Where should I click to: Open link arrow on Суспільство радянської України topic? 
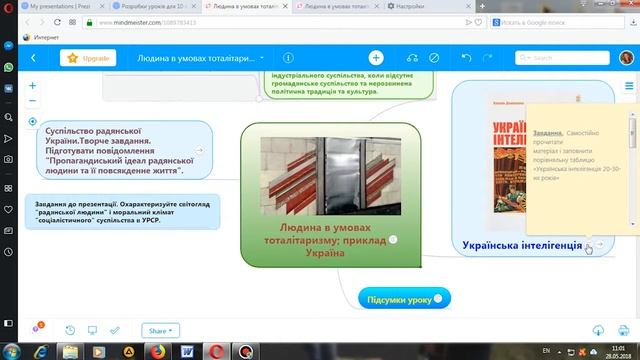199,151
